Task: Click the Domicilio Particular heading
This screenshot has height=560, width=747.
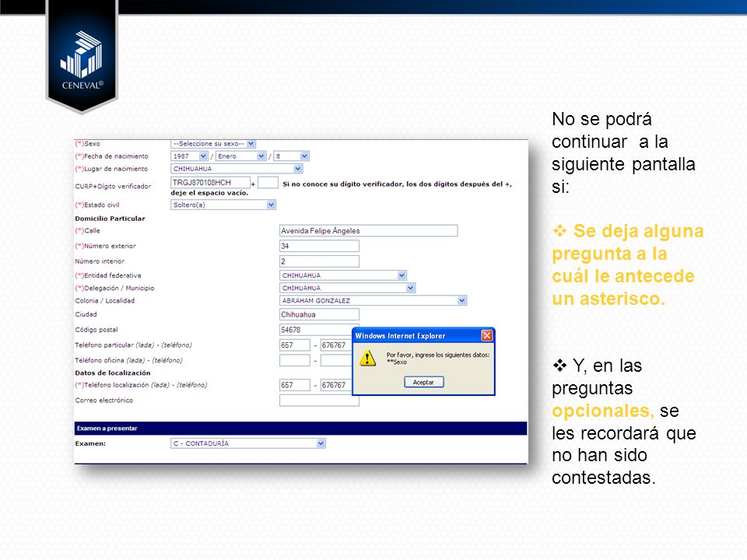Action: pyautogui.click(x=110, y=219)
